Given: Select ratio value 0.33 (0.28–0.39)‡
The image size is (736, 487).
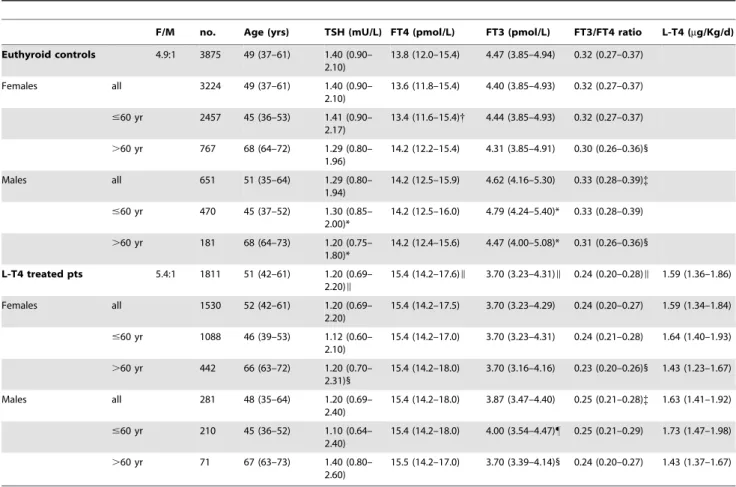Looking at the screenshot, I should 611,180.
